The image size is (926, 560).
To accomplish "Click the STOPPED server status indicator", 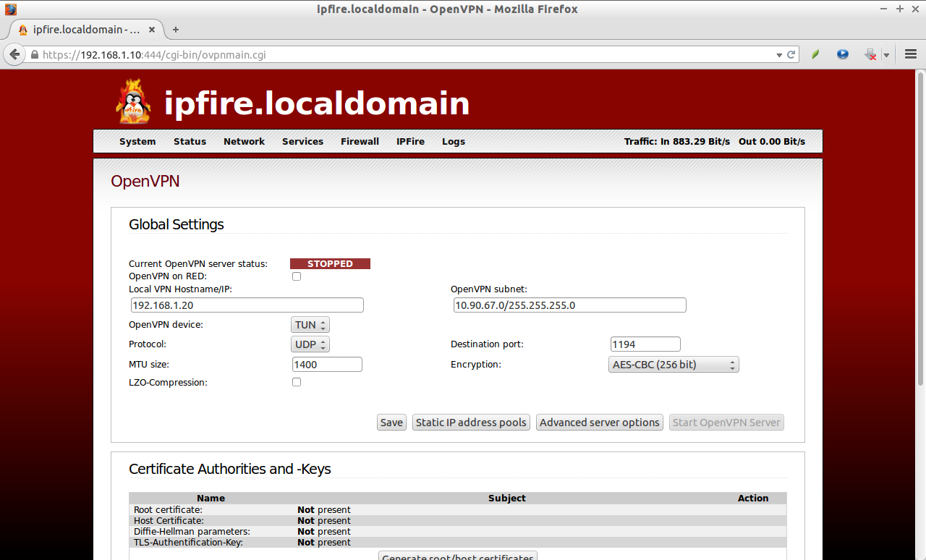I will pyautogui.click(x=330, y=264).
